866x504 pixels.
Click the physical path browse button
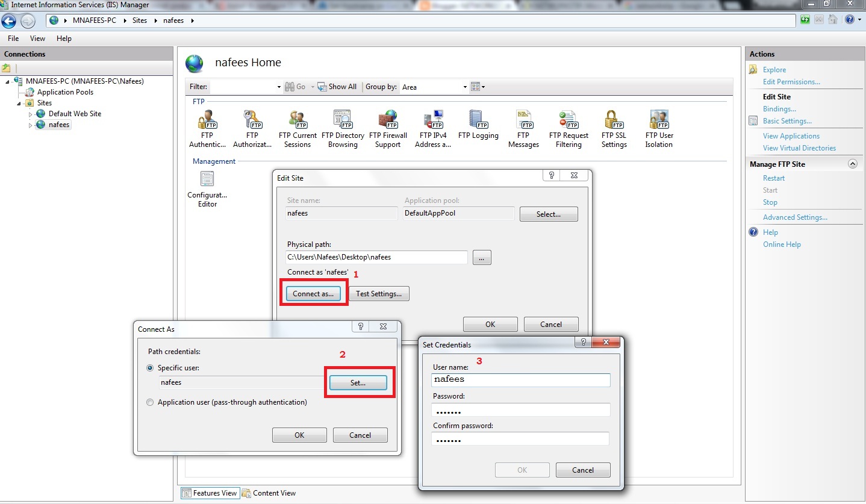(x=482, y=258)
